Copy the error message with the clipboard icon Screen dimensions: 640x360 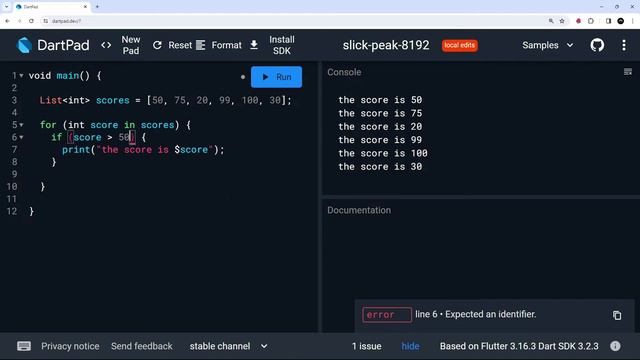617,315
